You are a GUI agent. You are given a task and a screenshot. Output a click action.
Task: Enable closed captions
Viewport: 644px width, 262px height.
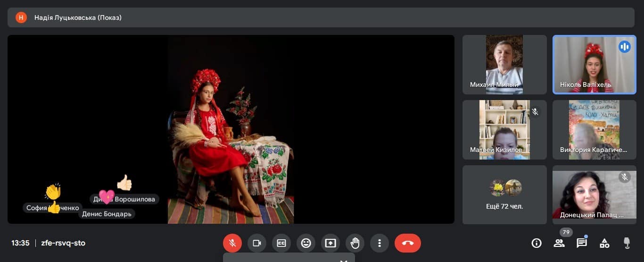[281, 243]
